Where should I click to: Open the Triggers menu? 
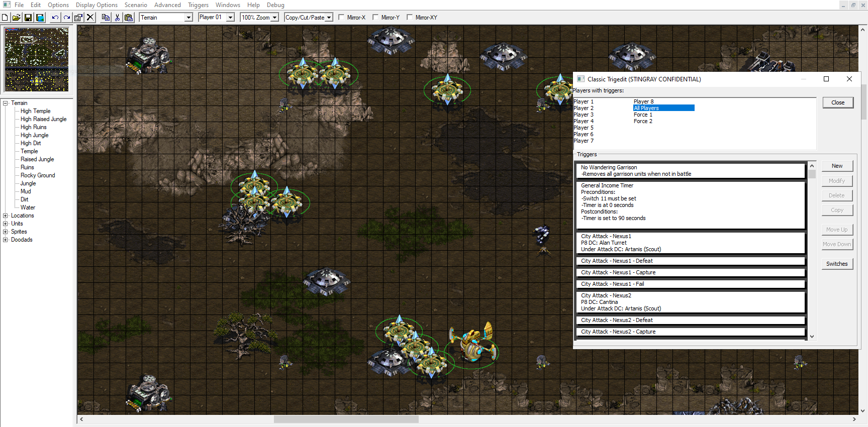point(198,5)
